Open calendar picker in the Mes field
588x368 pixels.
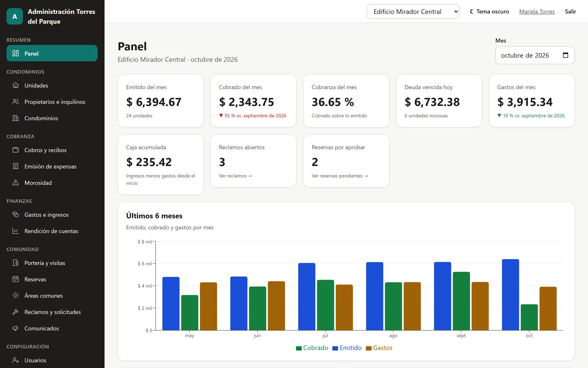(565, 55)
